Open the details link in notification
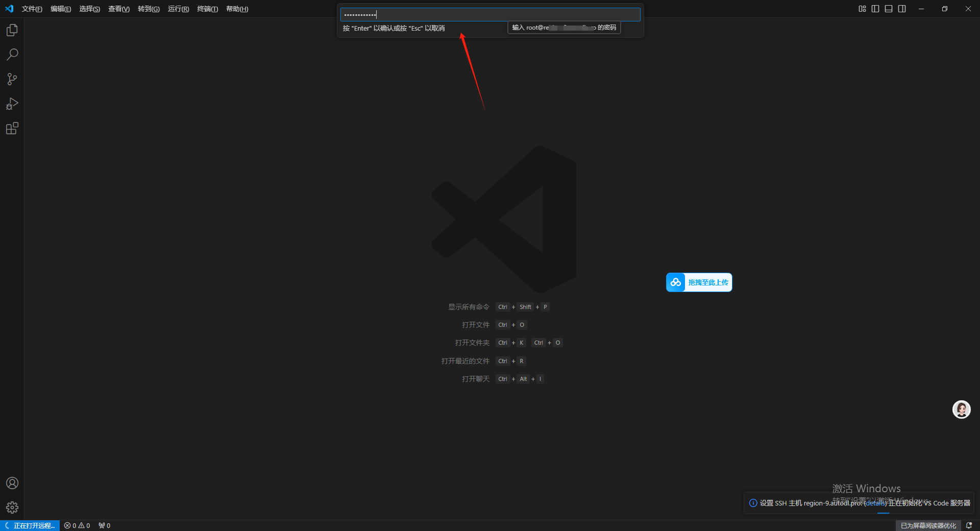 click(876, 503)
